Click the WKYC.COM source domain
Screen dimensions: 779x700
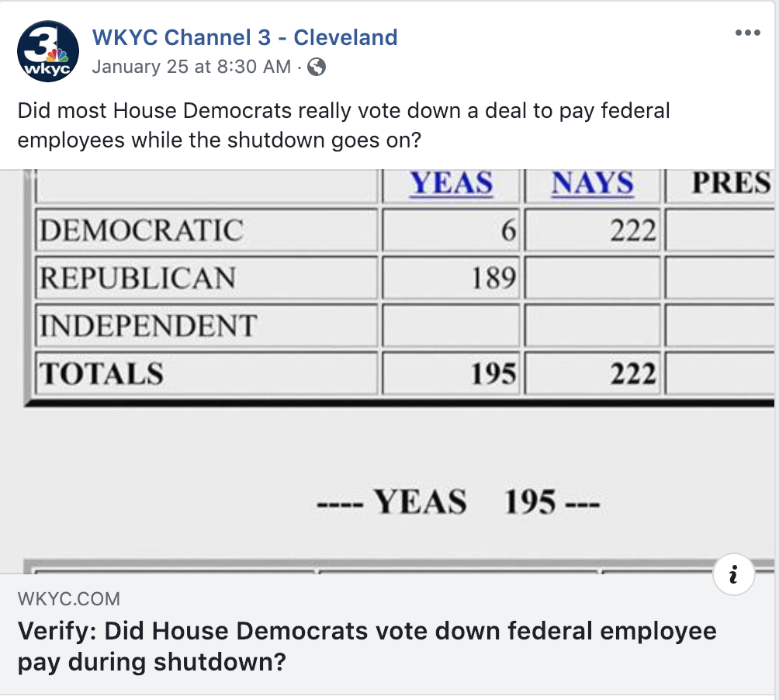coord(68,598)
